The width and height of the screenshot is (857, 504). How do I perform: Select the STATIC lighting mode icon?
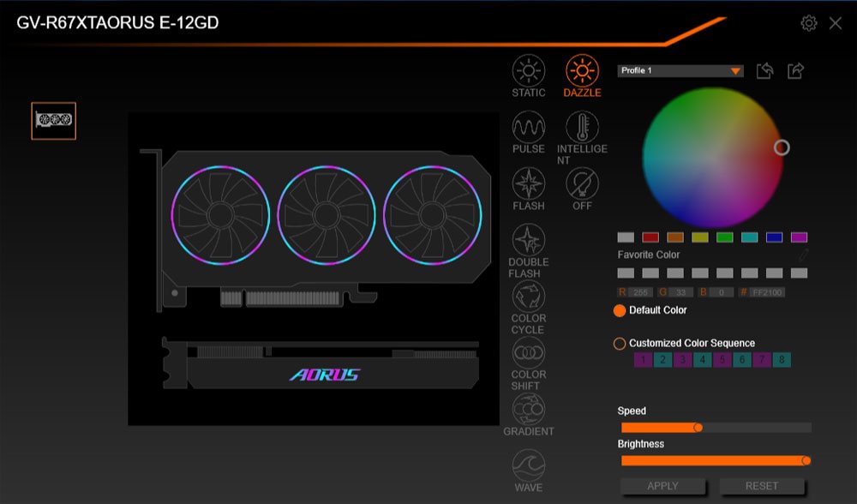click(529, 70)
